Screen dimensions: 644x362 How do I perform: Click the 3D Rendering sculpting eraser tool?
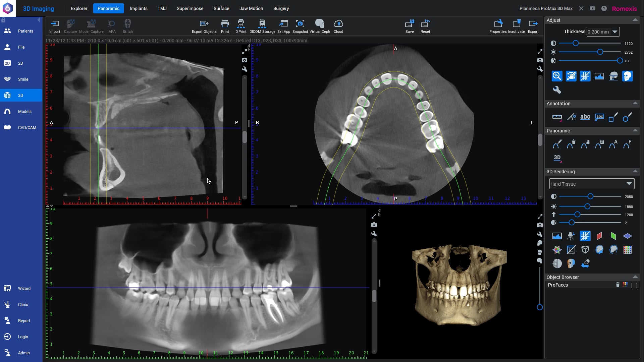pos(586,264)
